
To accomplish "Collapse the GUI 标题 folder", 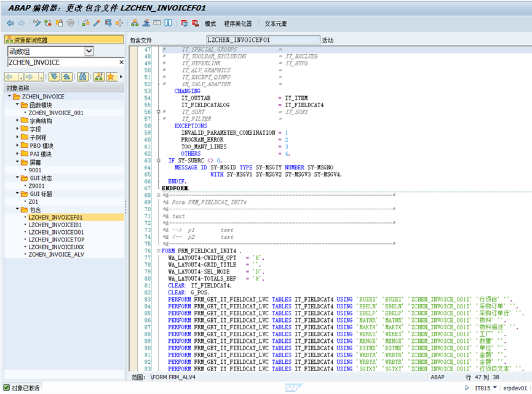I will [x=17, y=193].
